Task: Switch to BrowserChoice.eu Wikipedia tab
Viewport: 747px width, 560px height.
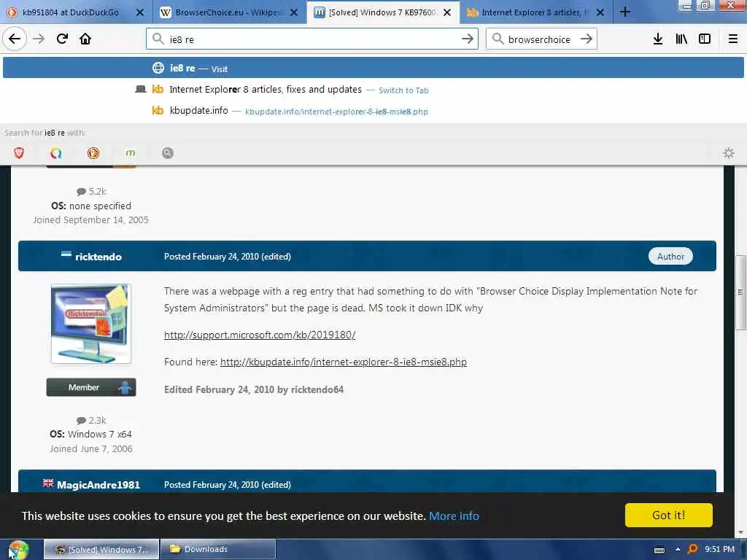Action: 230,12
